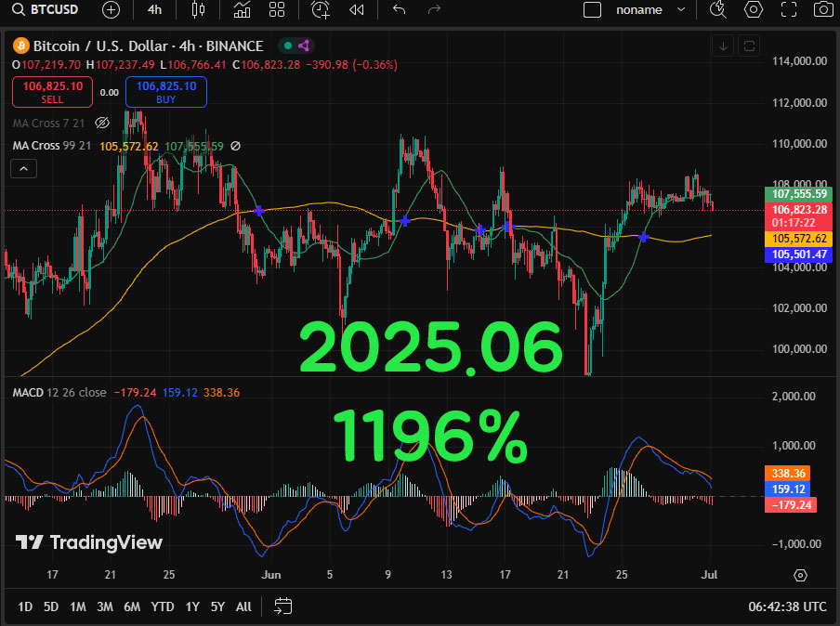Click the BUY 106,825.10 button
The width and height of the screenshot is (840, 626).
coord(166,92)
